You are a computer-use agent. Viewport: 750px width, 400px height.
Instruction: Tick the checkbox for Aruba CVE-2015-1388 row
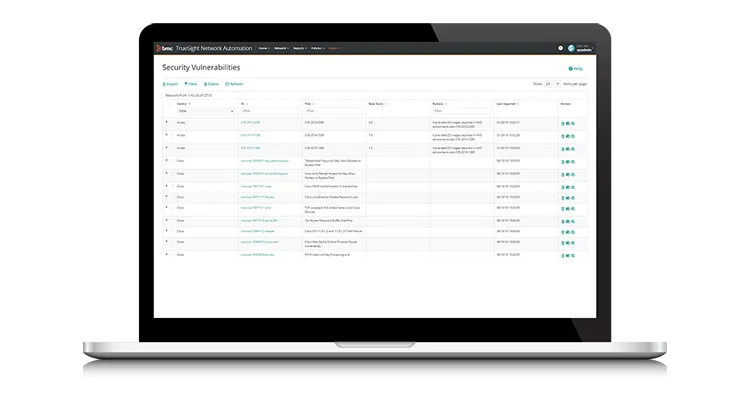(x=173, y=148)
